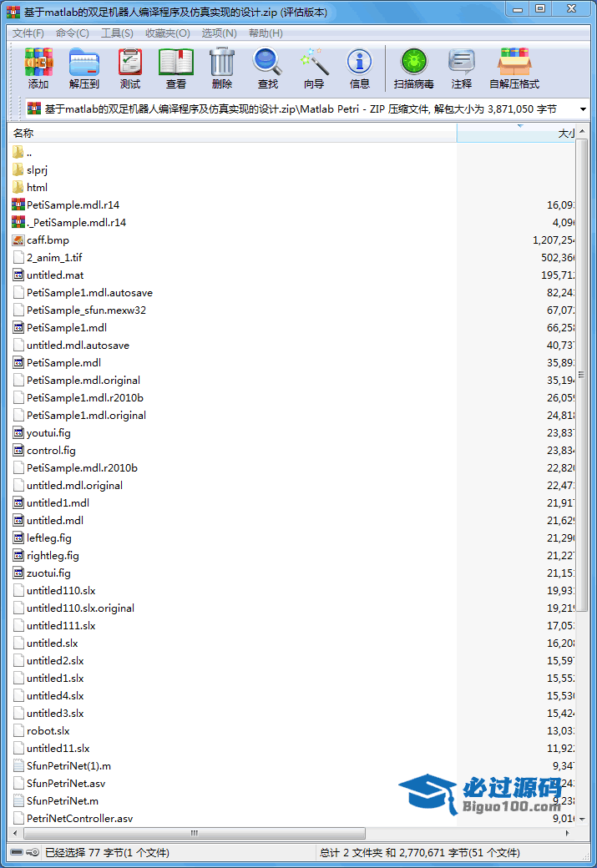
Task: Select file PetiSample1.mdl.r2010b
Action: 85,398
